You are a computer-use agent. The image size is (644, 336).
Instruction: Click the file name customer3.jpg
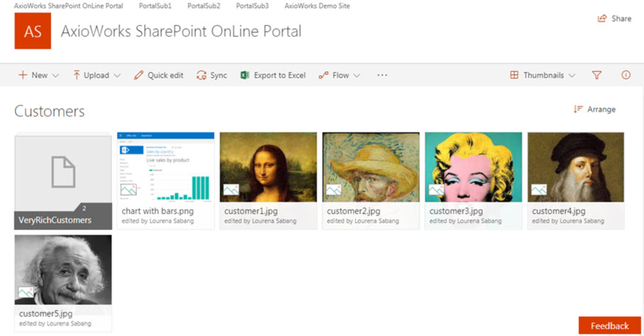point(456,211)
